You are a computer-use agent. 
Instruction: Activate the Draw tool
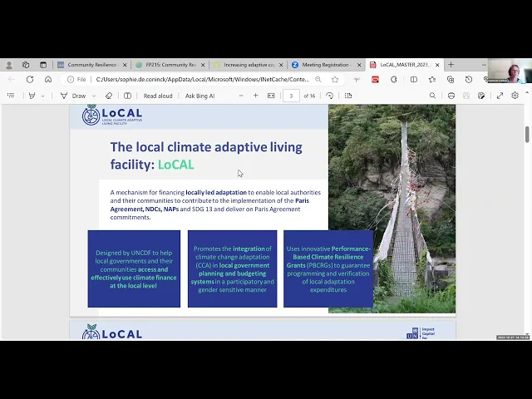click(x=73, y=96)
